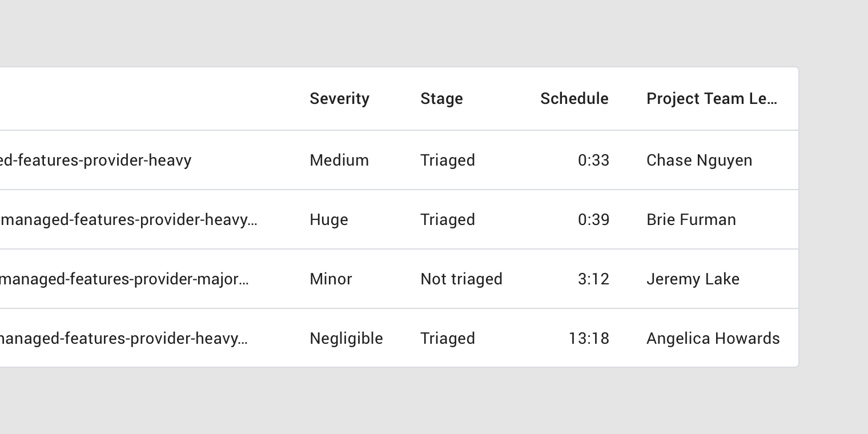Click the Minor severity cell
The image size is (868, 434).
coord(331,279)
